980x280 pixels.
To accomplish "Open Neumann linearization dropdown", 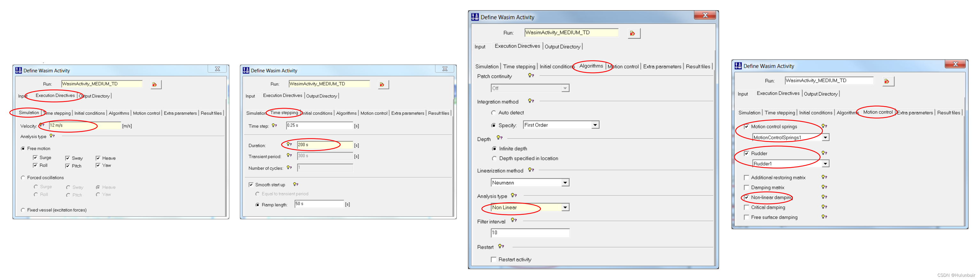I will click(x=565, y=183).
